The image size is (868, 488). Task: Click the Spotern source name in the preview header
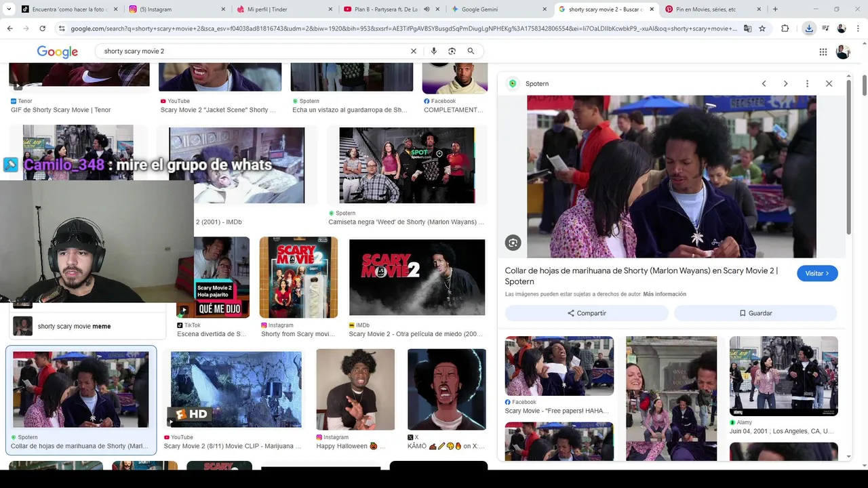[x=537, y=83]
